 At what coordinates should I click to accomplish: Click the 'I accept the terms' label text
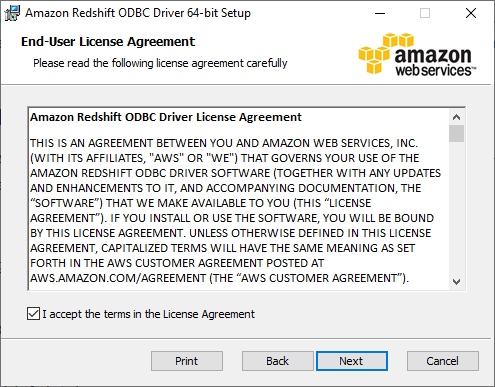[x=148, y=314]
